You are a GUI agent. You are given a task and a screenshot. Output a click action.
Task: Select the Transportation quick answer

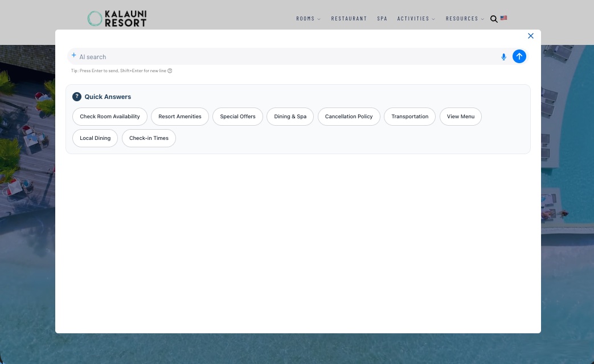click(x=409, y=117)
